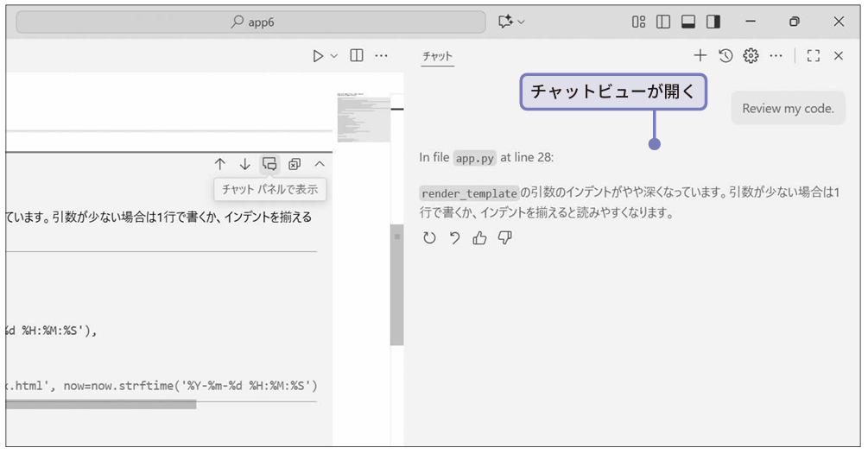The image size is (868, 454).
Task: Select the チャット tab
Action: pos(437,56)
